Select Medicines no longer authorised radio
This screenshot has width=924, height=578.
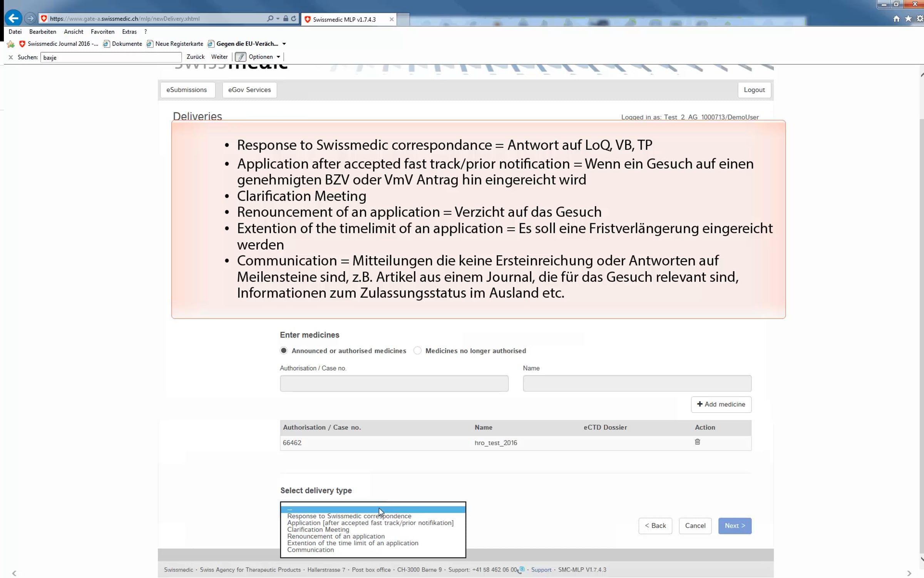click(x=417, y=351)
